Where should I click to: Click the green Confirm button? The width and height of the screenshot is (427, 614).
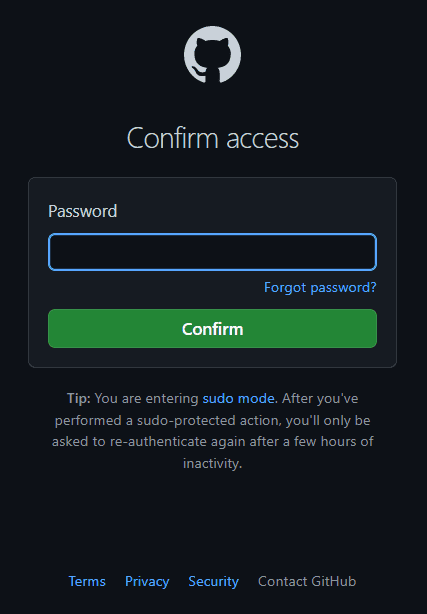[x=212, y=329]
